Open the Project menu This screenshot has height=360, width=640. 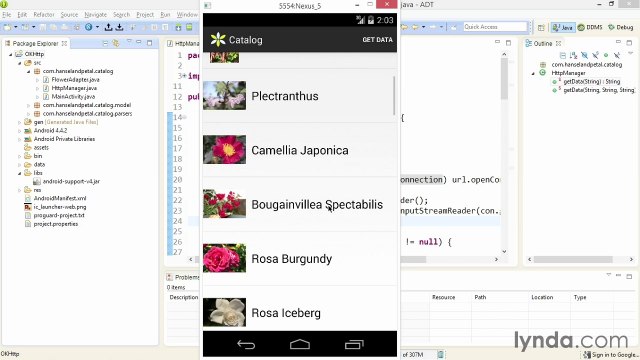[145, 15]
